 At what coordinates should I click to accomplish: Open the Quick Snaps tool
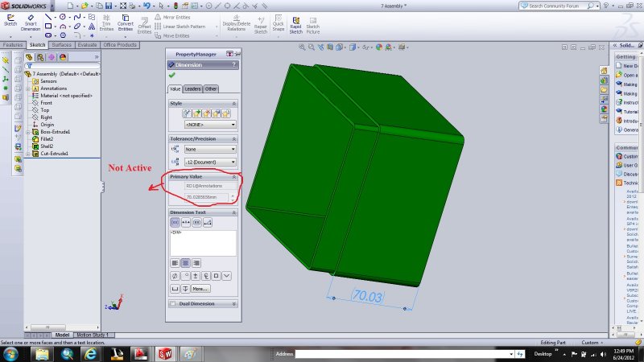pos(278,23)
